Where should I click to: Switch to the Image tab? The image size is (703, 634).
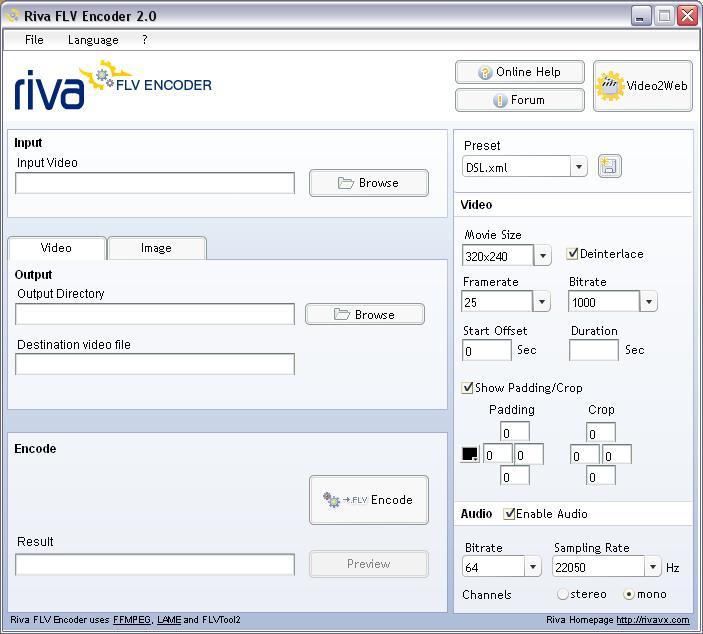(x=156, y=248)
